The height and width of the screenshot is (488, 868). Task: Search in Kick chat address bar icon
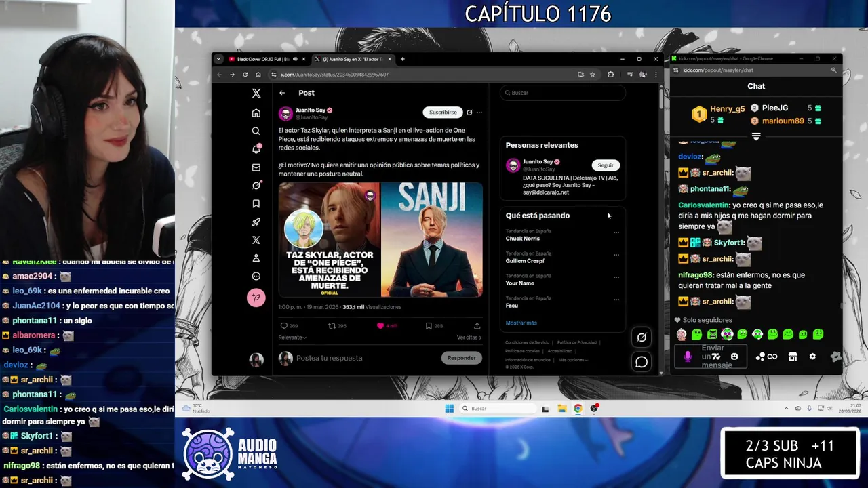[x=833, y=70]
